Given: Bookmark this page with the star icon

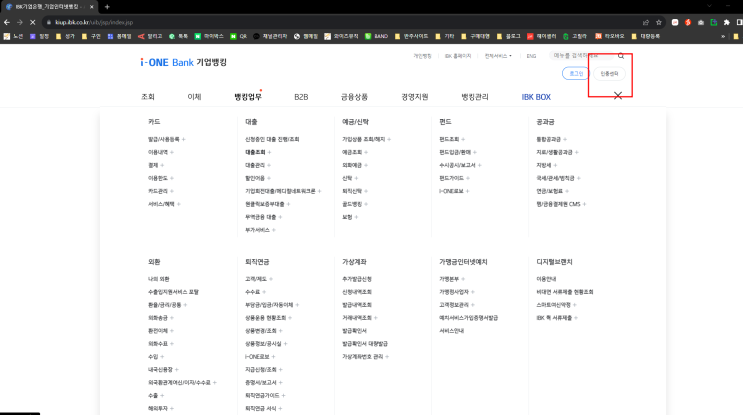Looking at the screenshot, I should click(659, 22).
